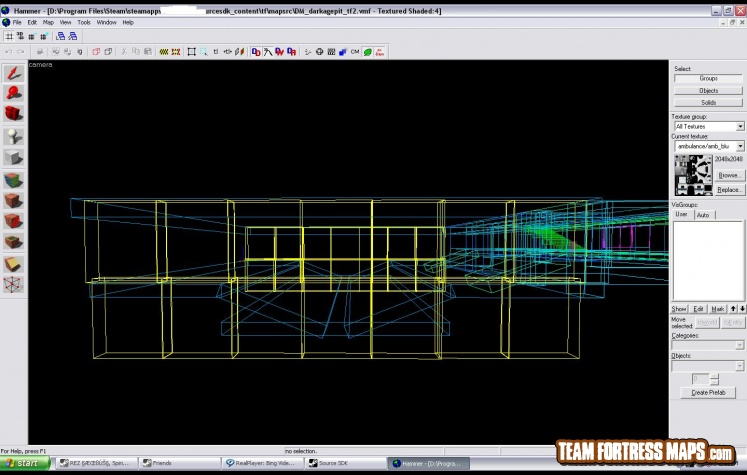Image resolution: width=747 pixels, height=475 pixels.
Task: Switch to the Auto VisGroups tab
Action: coord(703,215)
